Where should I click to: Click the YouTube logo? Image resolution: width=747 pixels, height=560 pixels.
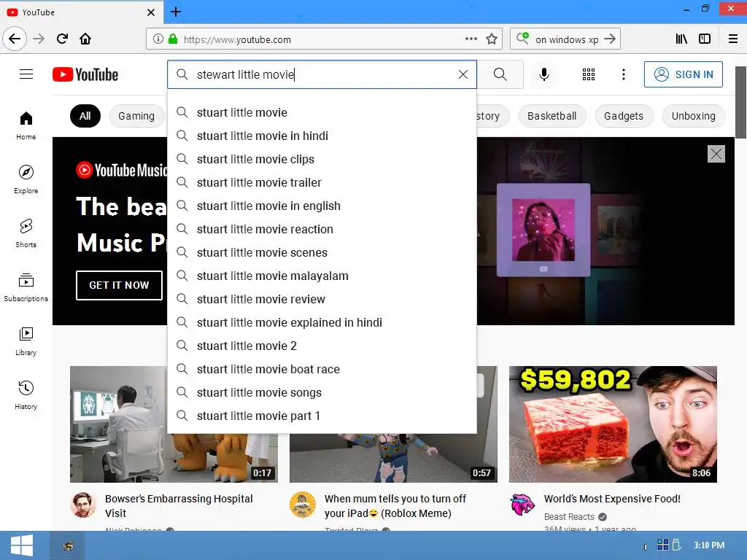85,74
